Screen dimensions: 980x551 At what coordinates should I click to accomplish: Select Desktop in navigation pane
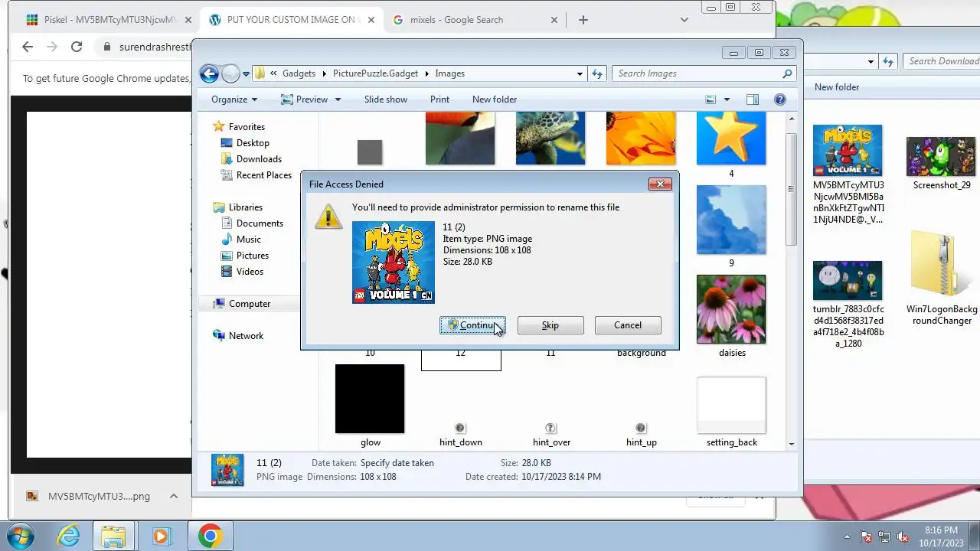click(253, 143)
